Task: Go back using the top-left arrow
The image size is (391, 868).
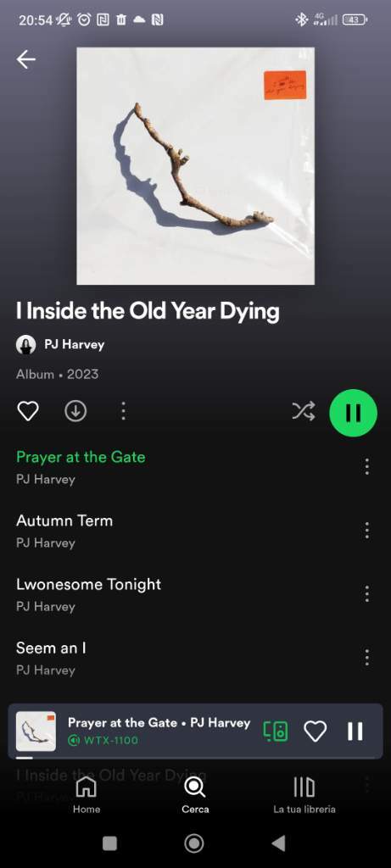Action: pyautogui.click(x=26, y=60)
